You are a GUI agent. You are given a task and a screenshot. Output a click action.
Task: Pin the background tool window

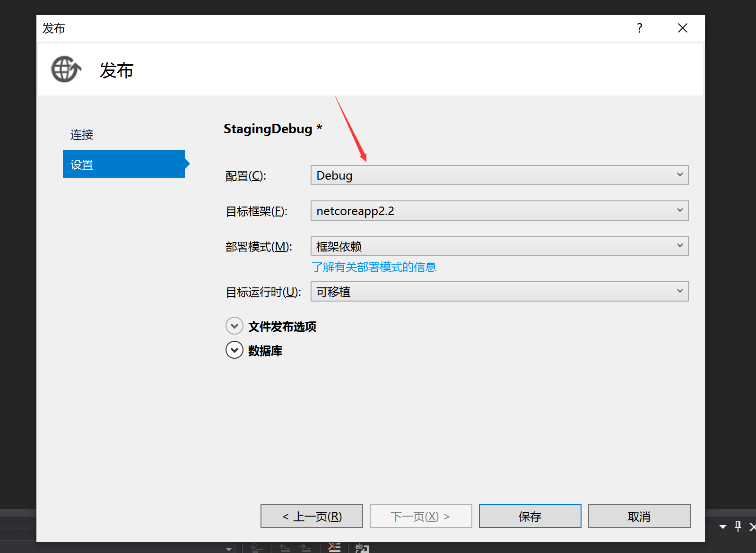coord(738,527)
